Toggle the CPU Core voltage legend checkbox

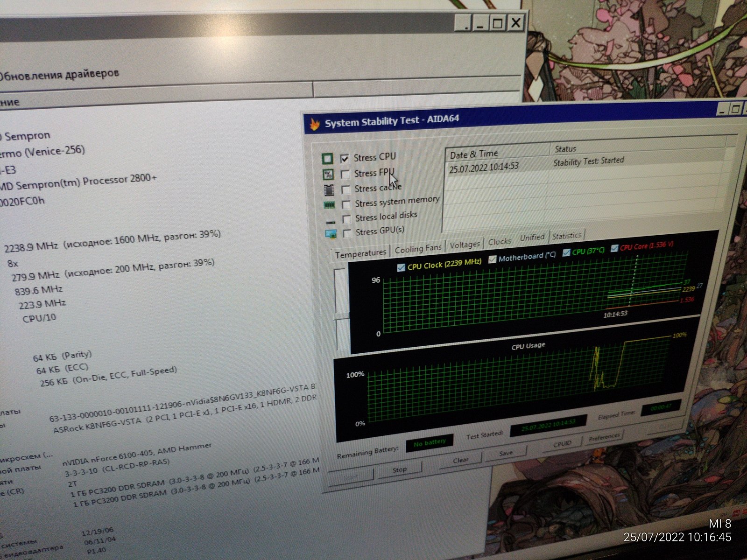pos(614,248)
